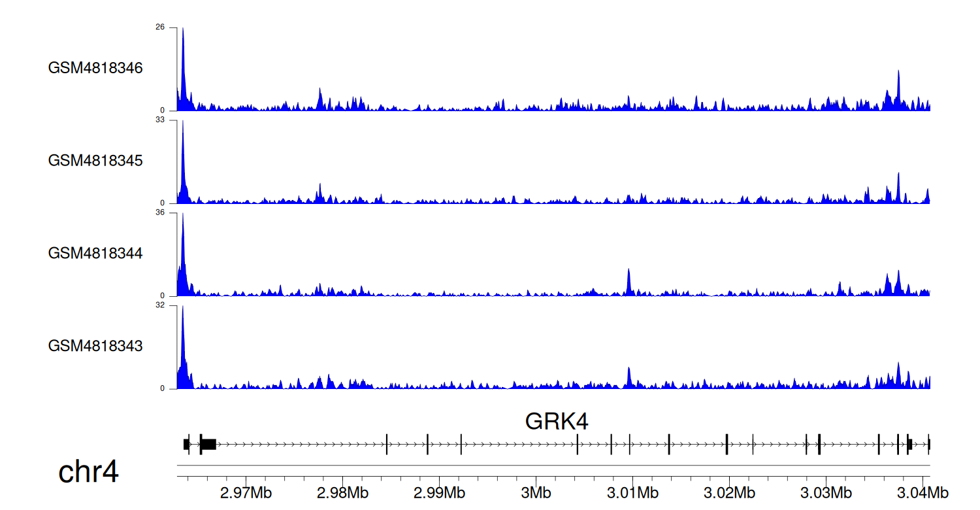Click the GSM4818346 track label
The image size is (980, 510).
tap(95, 68)
